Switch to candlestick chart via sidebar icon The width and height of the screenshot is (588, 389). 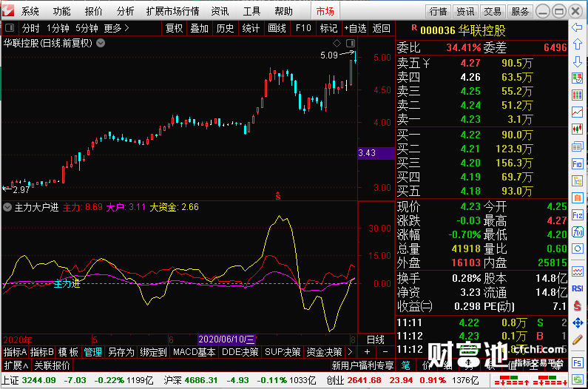click(577, 129)
